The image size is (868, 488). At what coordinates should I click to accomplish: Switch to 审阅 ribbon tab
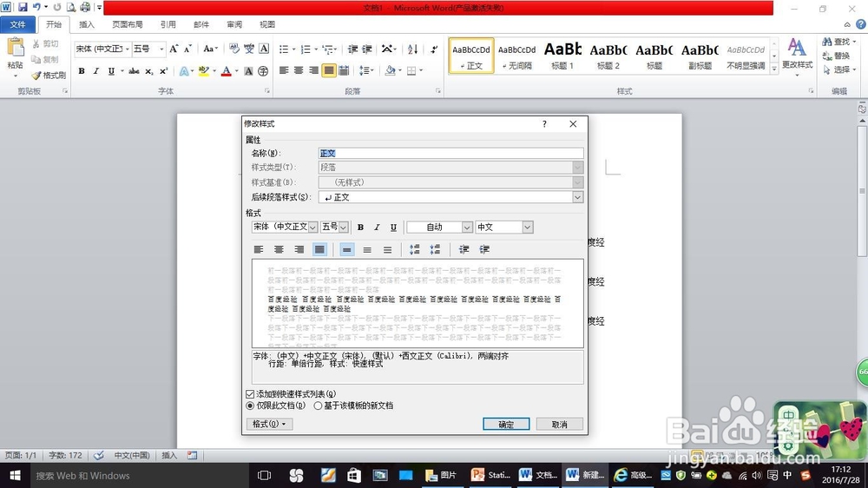pos(234,24)
